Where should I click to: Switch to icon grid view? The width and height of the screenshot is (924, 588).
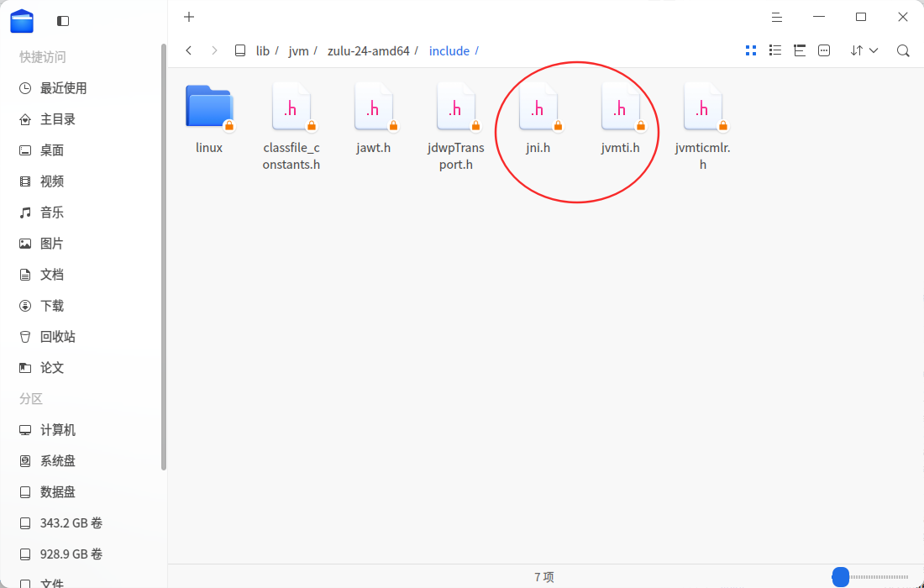(751, 50)
